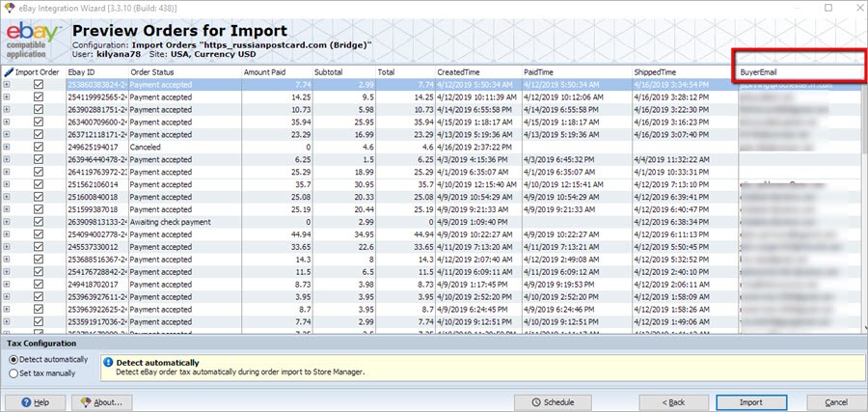This screenshot has width=868, height=412.
Task: Expand the first order row 253860383824
Action: click(x=7, y=85)
